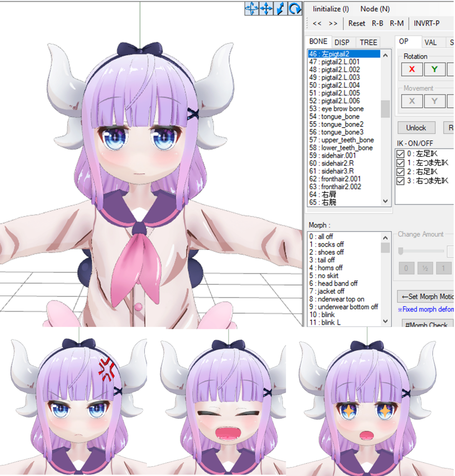455x476 pixels.
Task: Toggle IK checkbox 1 : 左つま先IK
Action: 400,163
